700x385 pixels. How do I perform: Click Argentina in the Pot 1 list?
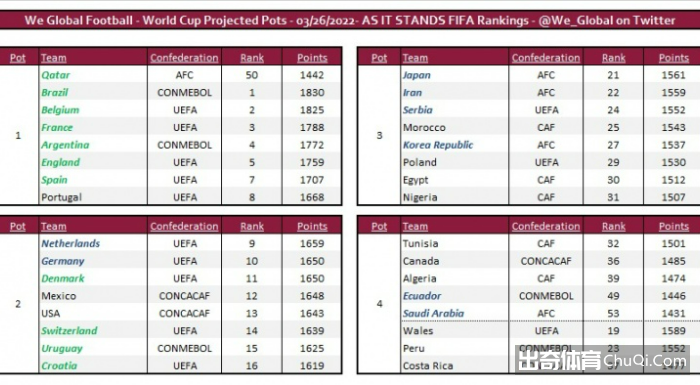pos(65,145)
